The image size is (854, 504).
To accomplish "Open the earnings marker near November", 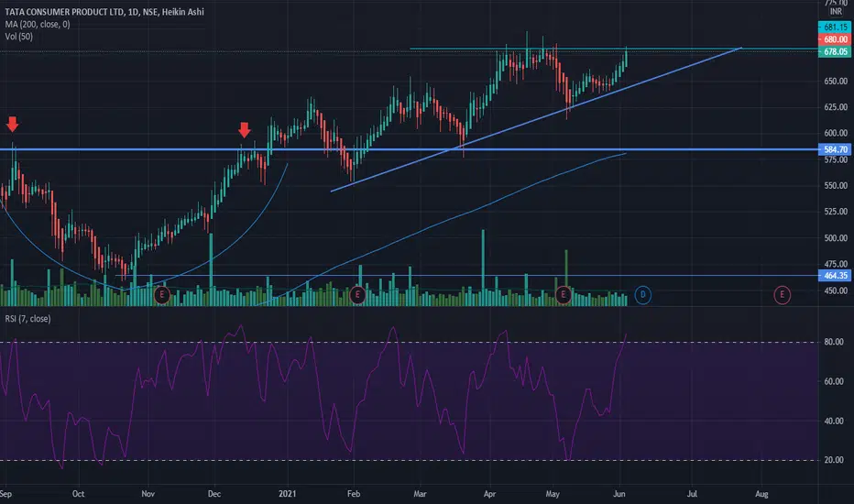I will click(162, 295).
